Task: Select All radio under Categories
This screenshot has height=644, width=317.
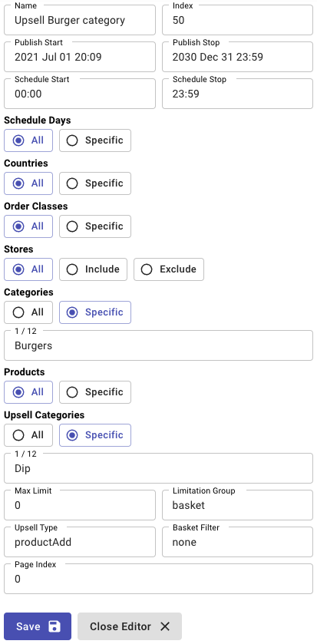Action: (x=28, y=312)
